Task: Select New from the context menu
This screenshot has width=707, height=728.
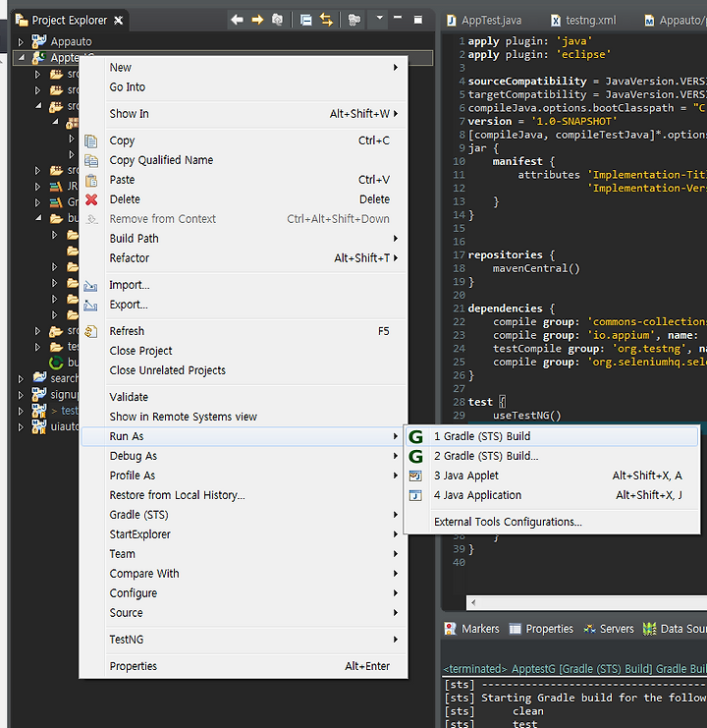Action: [244, 68]
